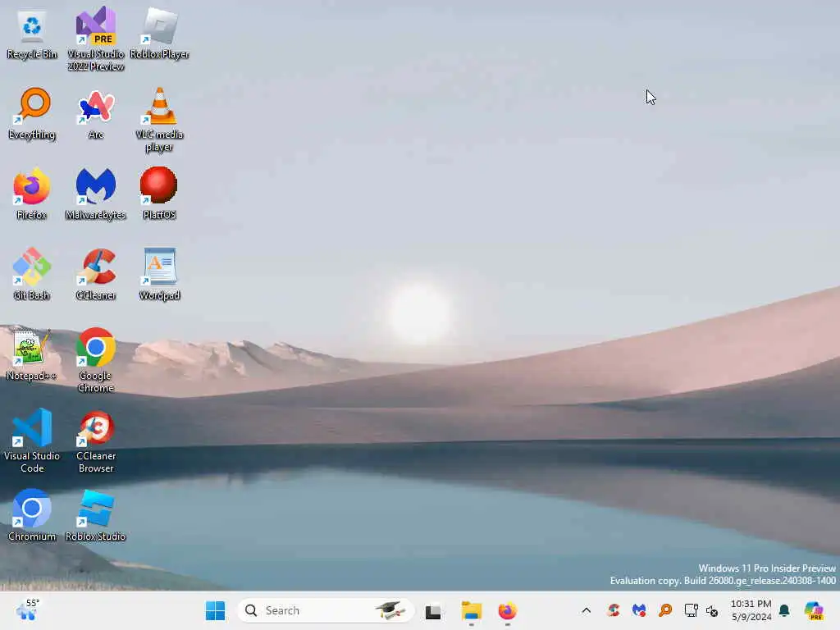Select the PlattOS red ball icon
840x630 pixels.
point(159,194)
